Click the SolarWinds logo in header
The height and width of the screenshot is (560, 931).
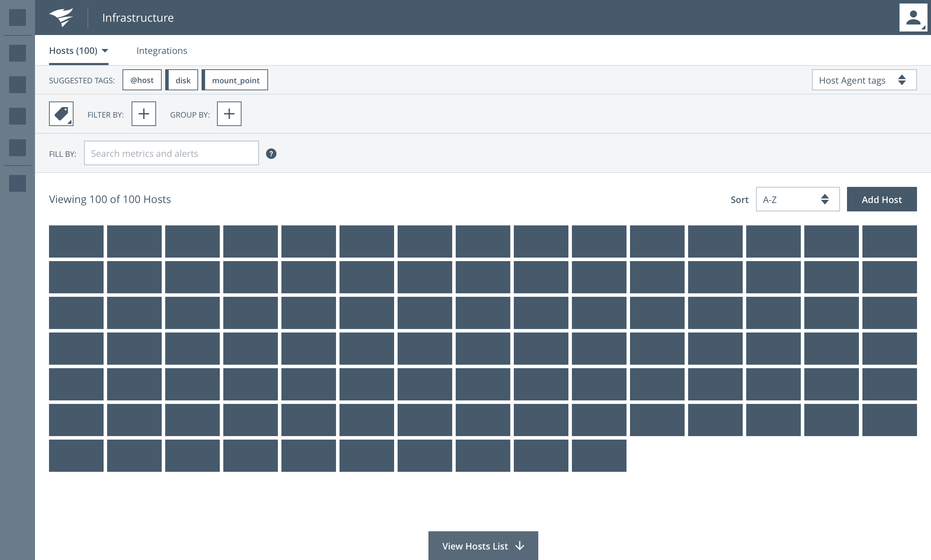(x=62, y=17)
